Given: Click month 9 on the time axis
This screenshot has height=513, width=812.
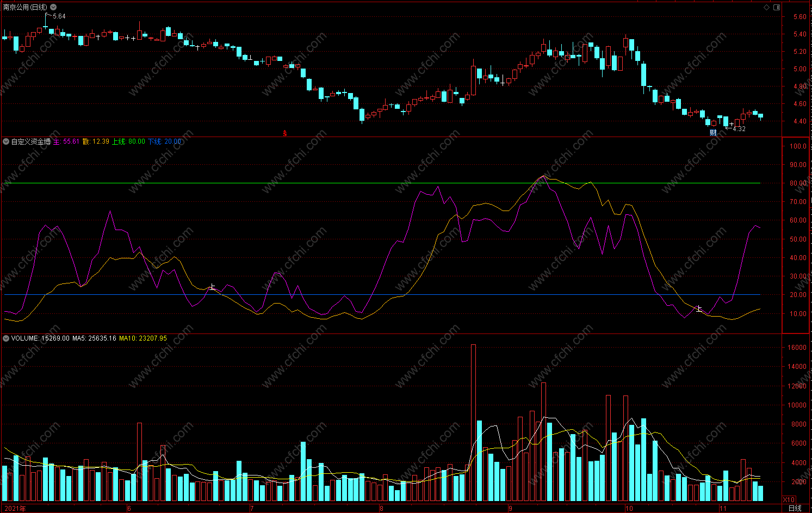Looking at the screenshot, I should click(x=510, y=509).
